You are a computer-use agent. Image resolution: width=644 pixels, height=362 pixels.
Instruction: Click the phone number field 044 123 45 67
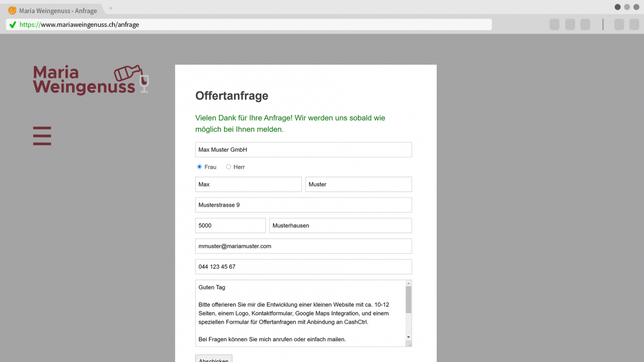303,267
